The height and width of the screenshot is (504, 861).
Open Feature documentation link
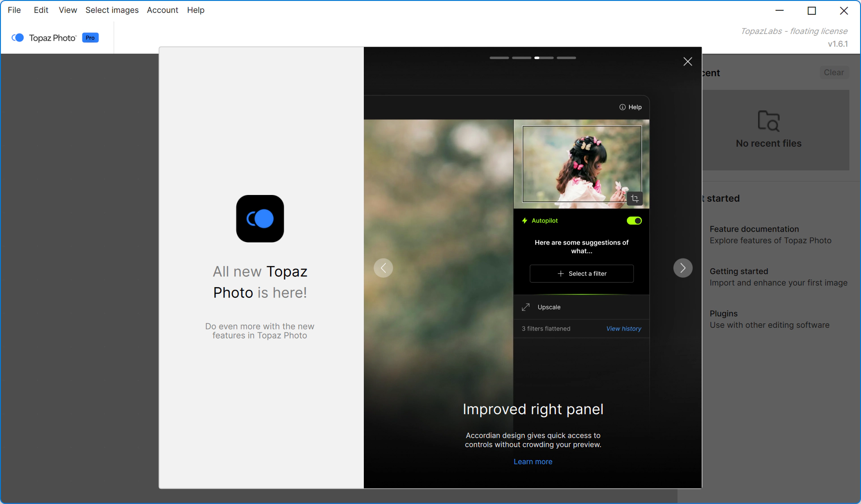click(x=771, y=235)
